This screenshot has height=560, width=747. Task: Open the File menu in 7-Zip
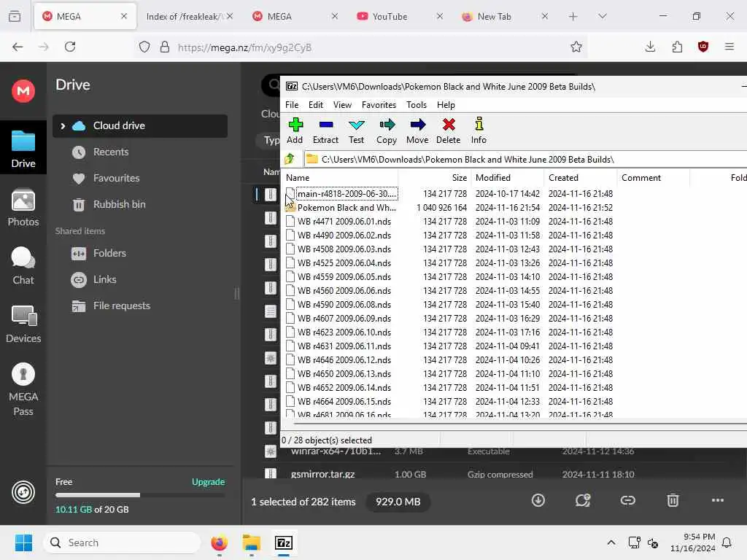click(292, 105)
